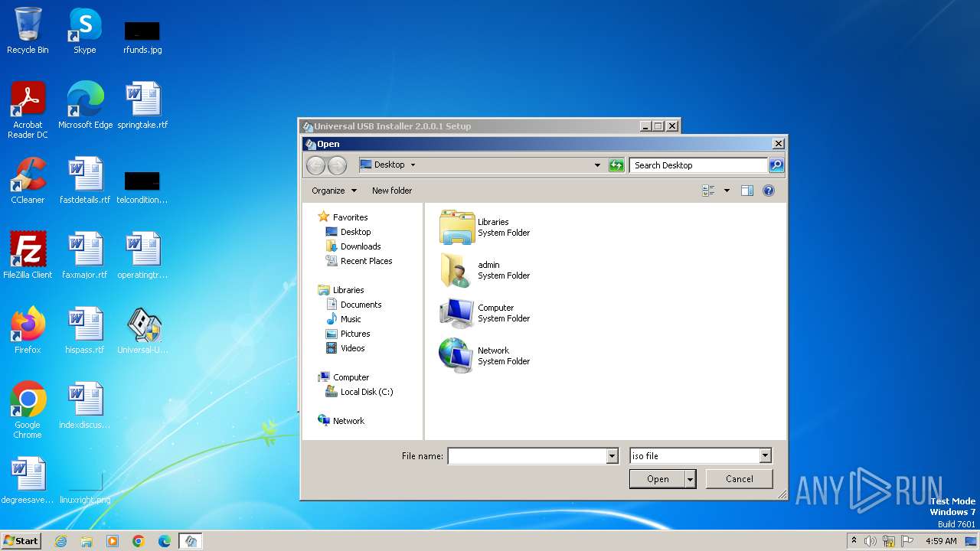Open the Organize dropdown menu
The height and width of the screenshot is (551, 980).
point(334,191)
